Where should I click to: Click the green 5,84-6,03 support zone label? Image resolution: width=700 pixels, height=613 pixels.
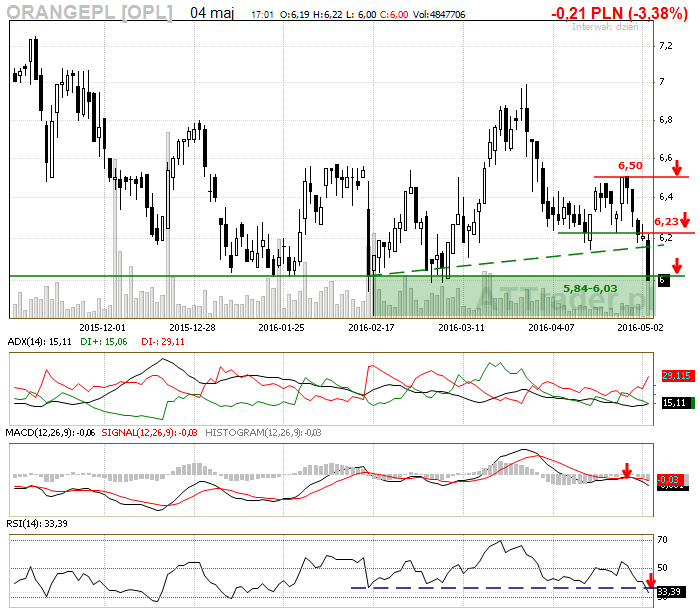pos(590,288)
